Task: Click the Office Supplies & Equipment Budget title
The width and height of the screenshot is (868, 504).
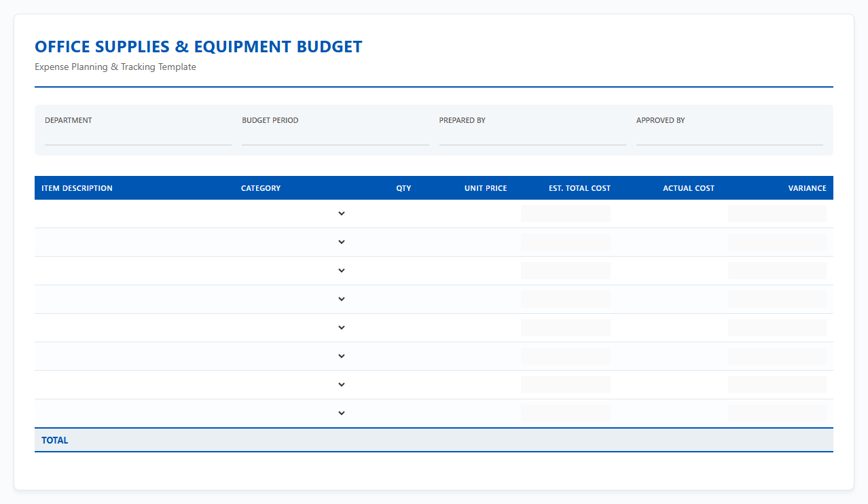Action: click(198, 47)
